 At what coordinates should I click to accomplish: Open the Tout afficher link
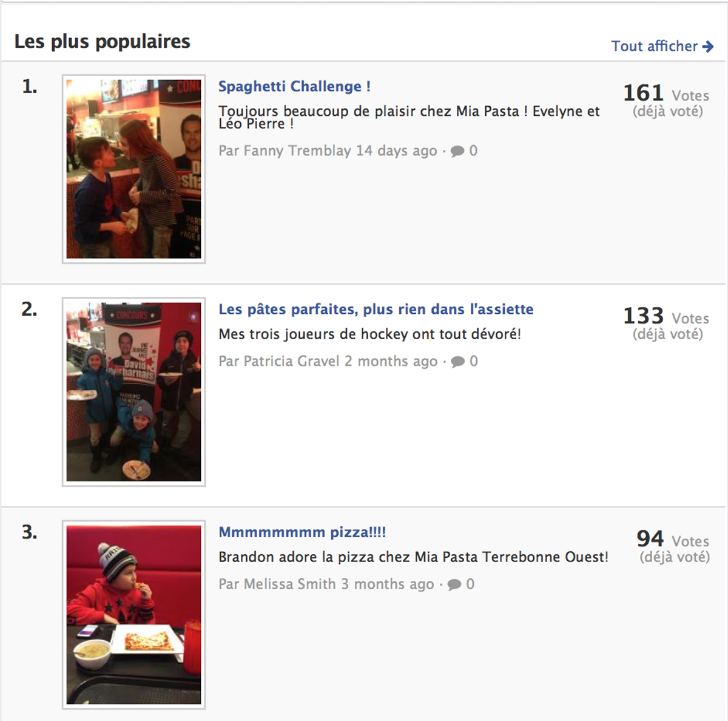[662, 46]
